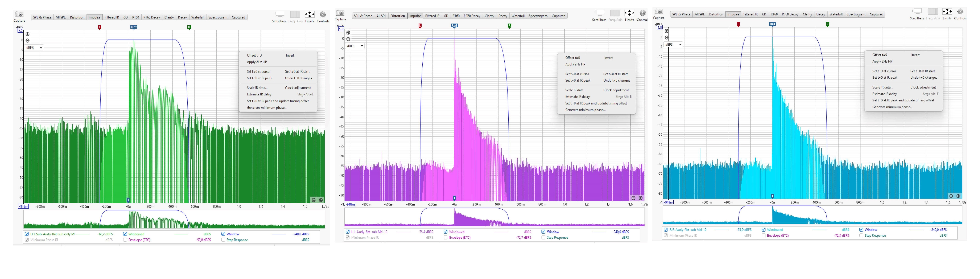Choose Estimate IR delay in magenta panel menu
This screenshot has width=980, height=279.
coord(577,97)
